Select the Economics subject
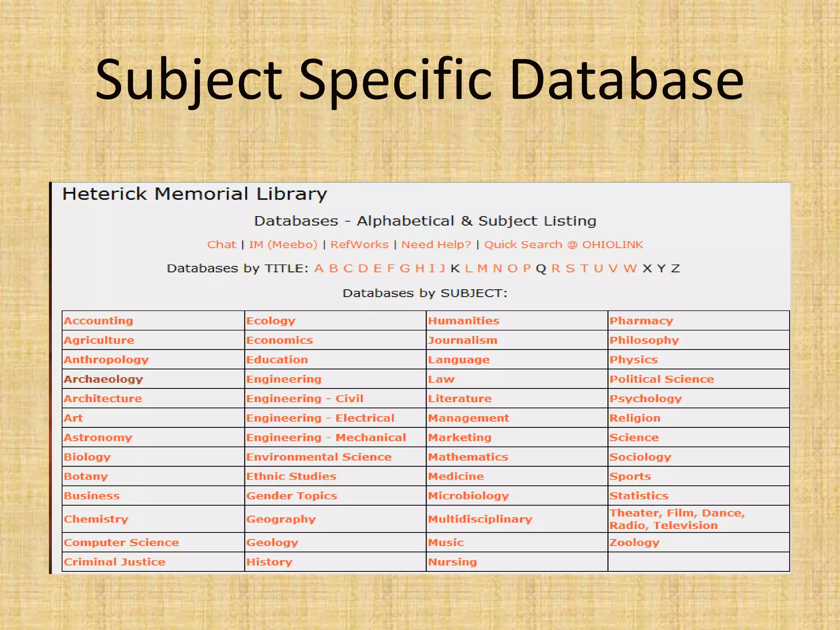The height and width of the screenshot is (630, 840). coord(279,340)
